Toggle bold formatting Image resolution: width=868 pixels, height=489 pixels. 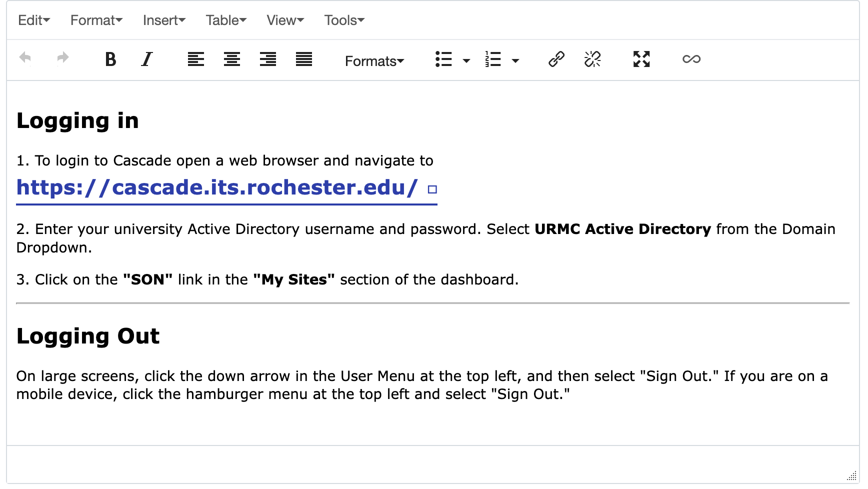click(110, 59)
